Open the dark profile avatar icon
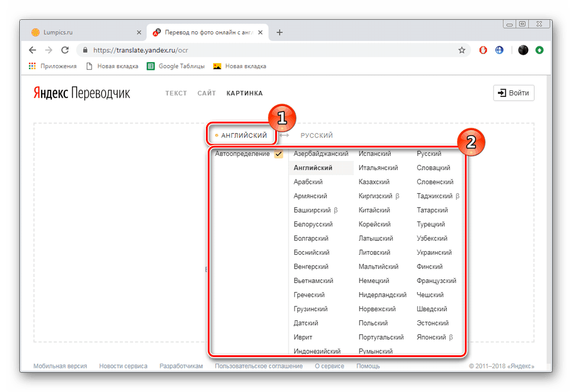 (523, 50)
